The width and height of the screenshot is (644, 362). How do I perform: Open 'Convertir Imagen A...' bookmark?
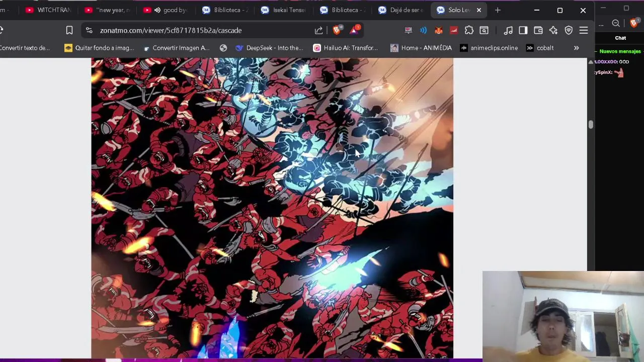(176, 48)
